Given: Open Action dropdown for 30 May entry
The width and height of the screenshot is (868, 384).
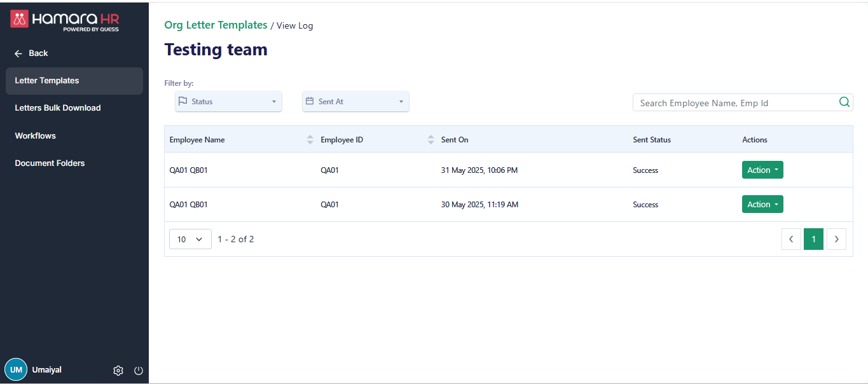Looking at the screenshot, I should click(x=762, y=204).
